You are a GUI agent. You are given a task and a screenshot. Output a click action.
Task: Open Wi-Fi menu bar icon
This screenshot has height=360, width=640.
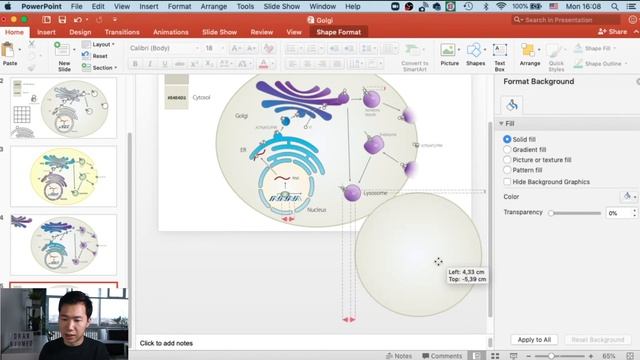coord(501,7)
